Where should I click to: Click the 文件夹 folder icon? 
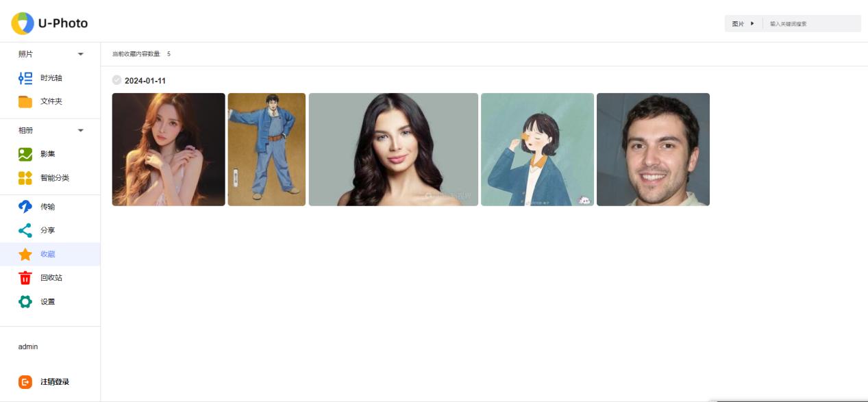25,101
